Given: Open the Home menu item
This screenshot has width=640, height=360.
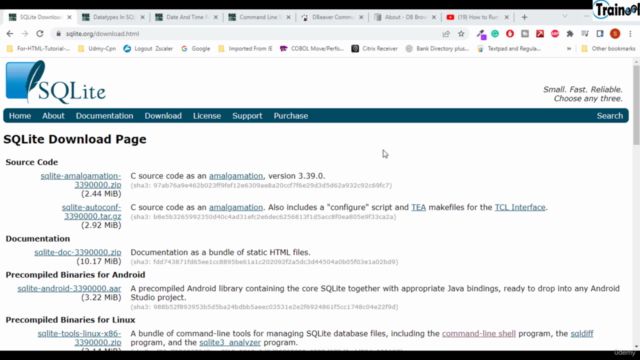Looking at the screenshot, I should pos(20,116).
